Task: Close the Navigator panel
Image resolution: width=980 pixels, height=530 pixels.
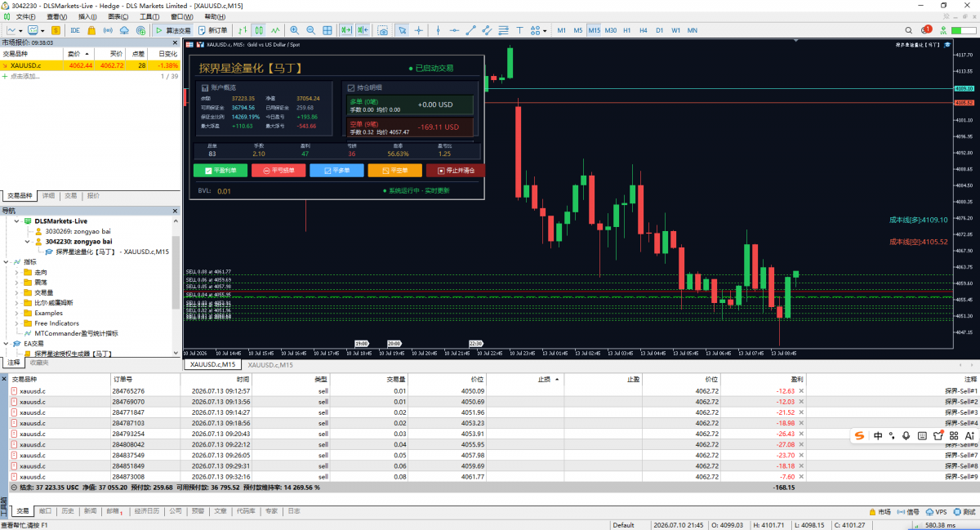Action: (174, 211)
